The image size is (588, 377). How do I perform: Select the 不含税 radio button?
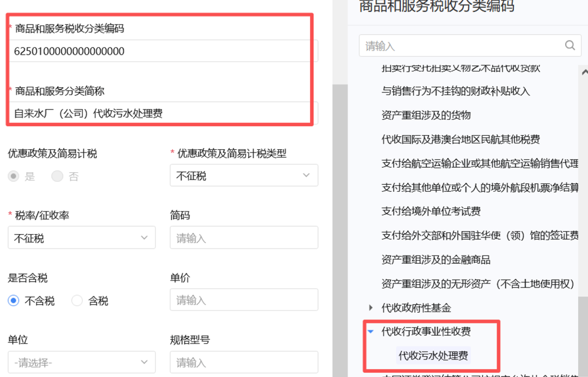coord(14,301)
